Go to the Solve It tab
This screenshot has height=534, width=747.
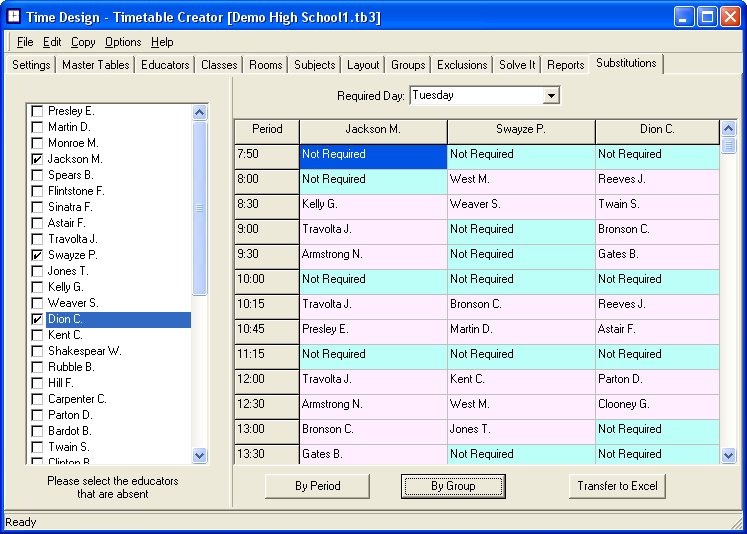[517, 65]
